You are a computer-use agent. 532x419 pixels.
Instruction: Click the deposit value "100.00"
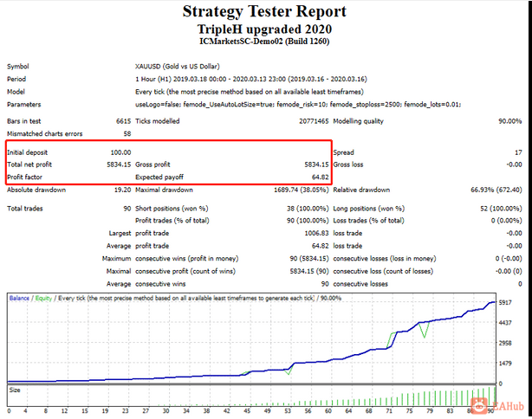pos(120,152)
